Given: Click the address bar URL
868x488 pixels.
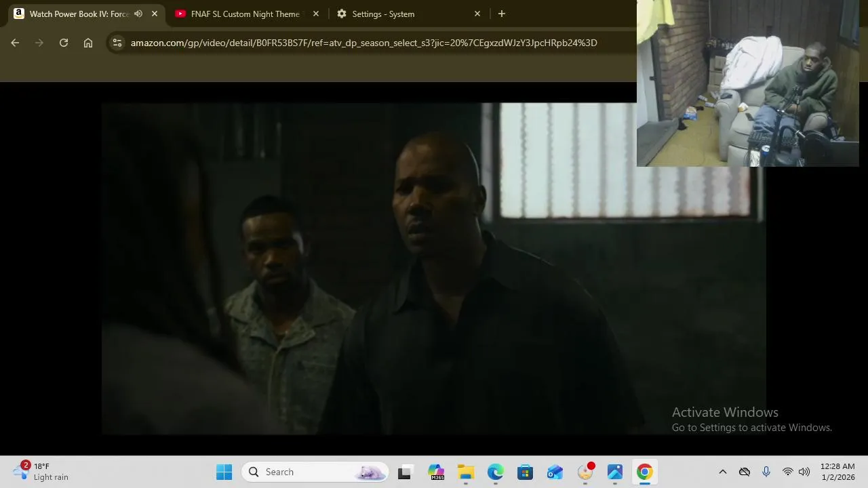Looking at the screenshot, I should (363, 43).
